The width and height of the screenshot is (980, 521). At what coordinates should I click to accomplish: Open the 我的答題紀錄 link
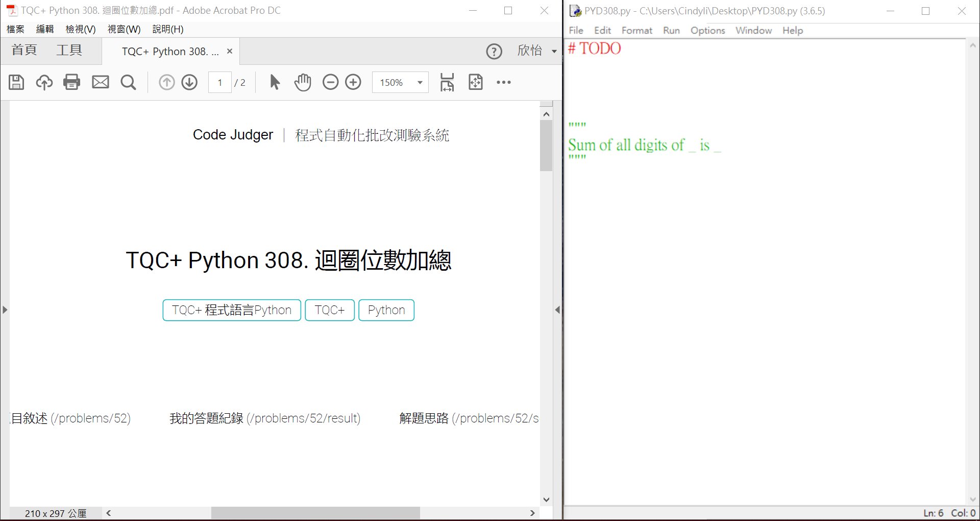265,418
